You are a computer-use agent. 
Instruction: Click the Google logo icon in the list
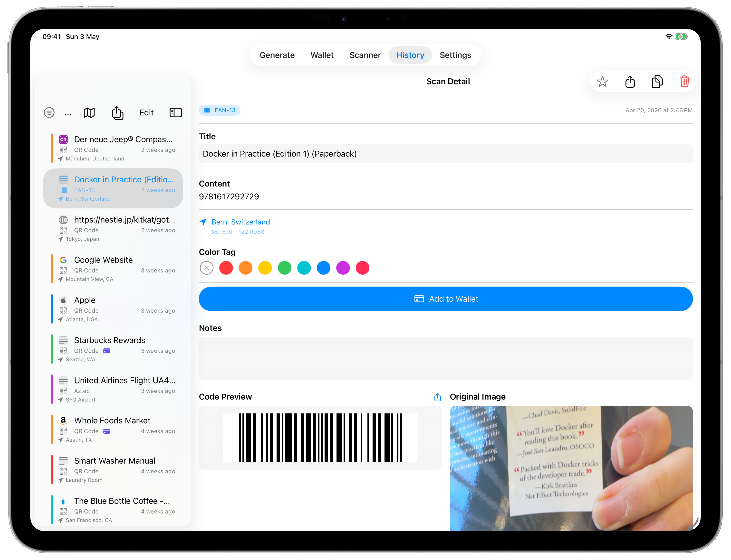click(63, 260)
